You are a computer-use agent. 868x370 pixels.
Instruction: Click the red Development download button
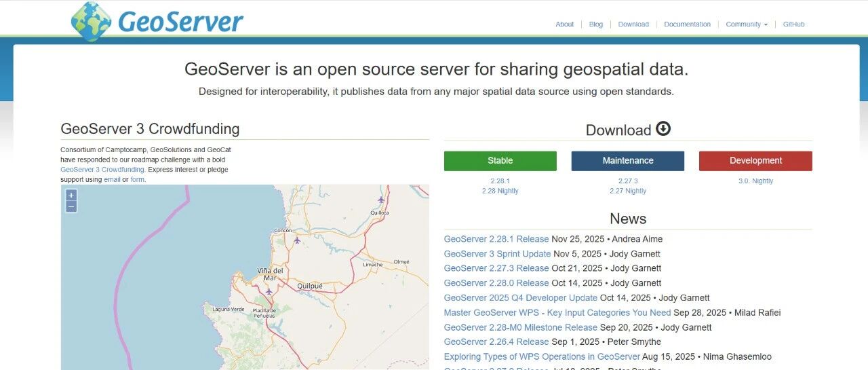click(x=755, y=161)
